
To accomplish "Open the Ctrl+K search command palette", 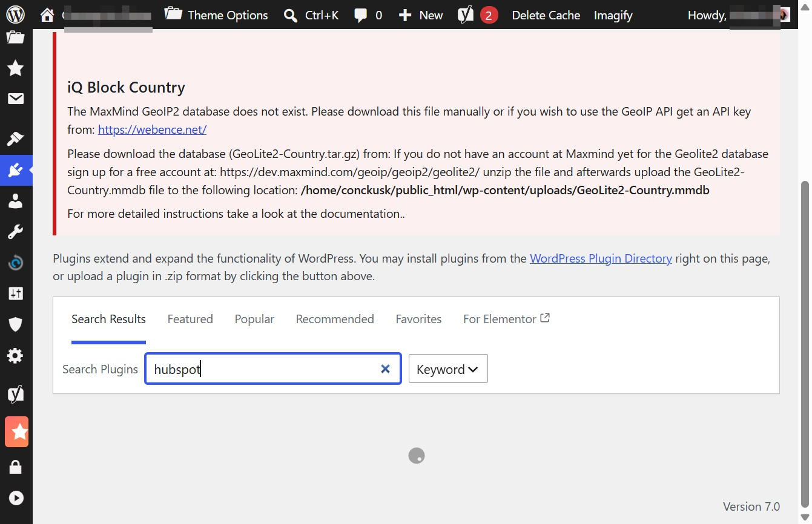I will coord(311,15).
